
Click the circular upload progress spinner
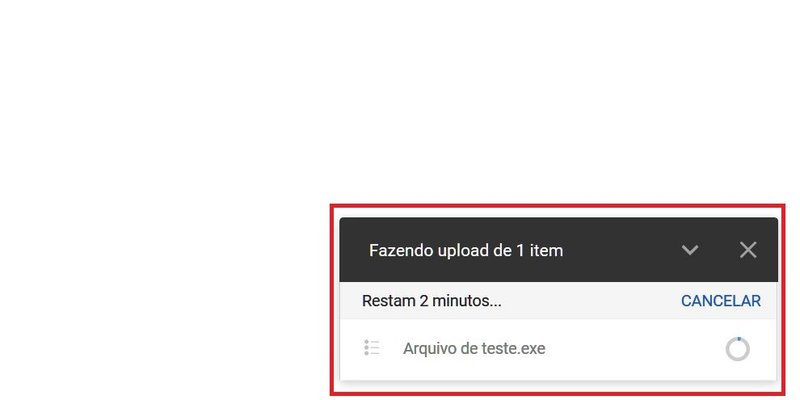coord(738,349)
